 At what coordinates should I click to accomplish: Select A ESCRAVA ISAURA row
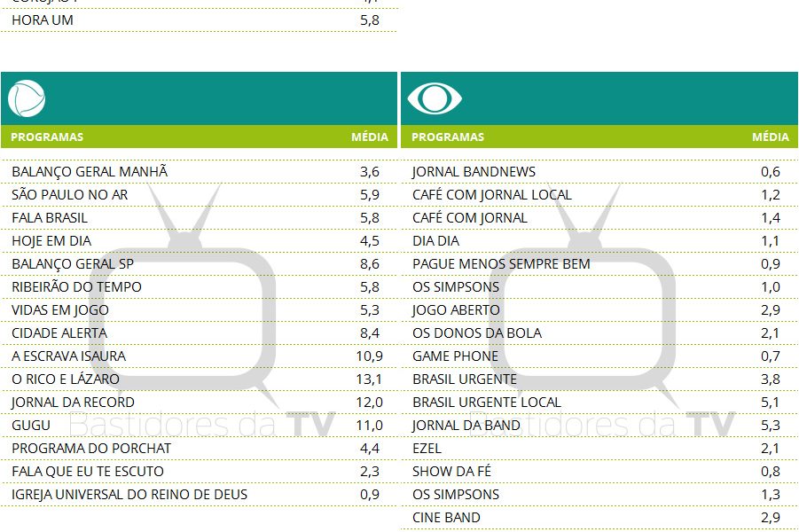pos(69,356)
